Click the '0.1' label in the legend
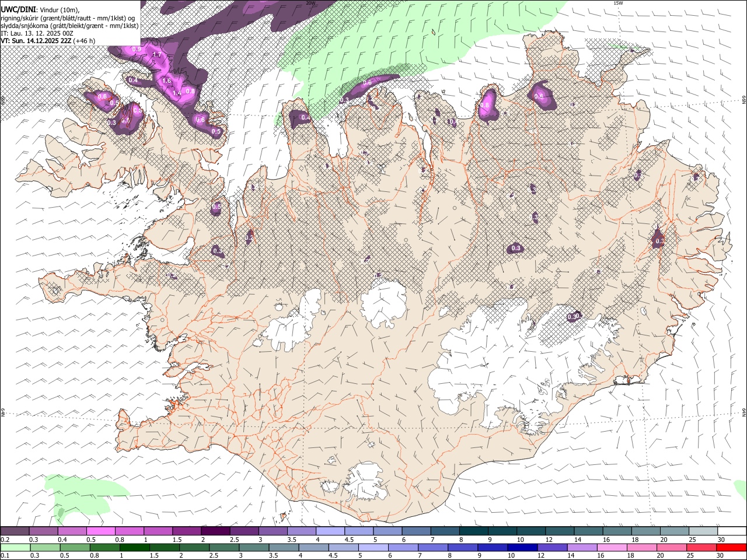 pyautogui.click(x=4, y=555)
